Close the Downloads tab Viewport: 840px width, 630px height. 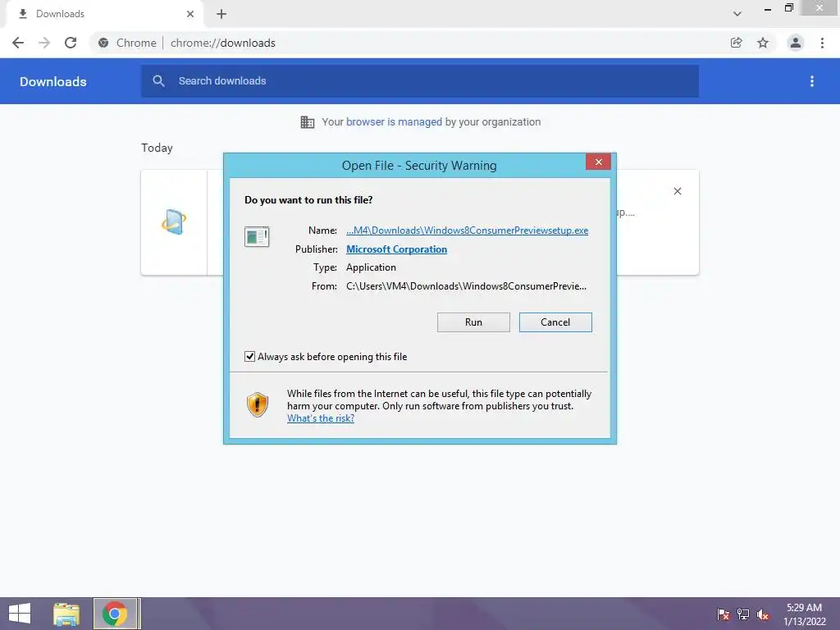(190, 14)
